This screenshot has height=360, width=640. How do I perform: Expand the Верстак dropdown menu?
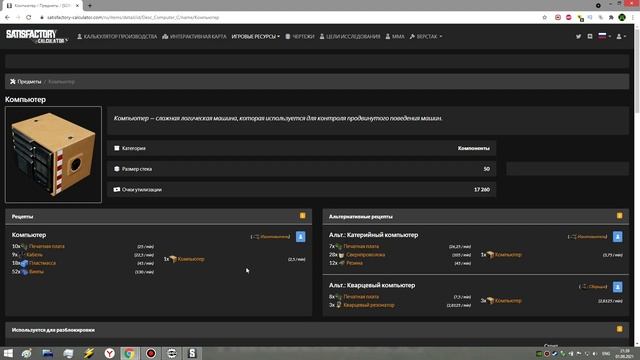pos(426,36)
